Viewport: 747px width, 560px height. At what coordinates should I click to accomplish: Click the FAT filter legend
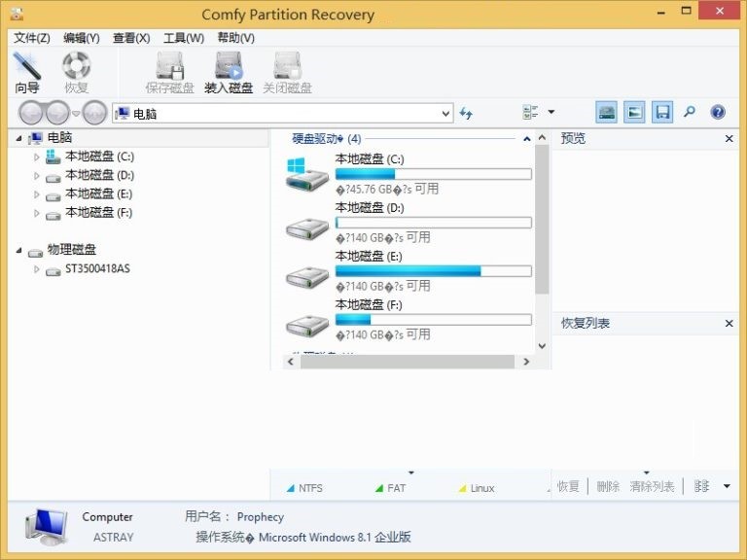[391, 488]
